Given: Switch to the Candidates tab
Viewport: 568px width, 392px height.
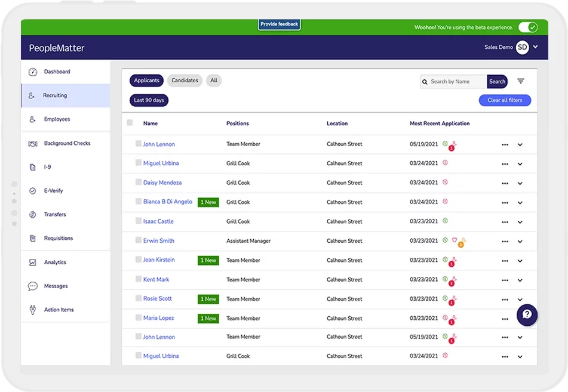Looking at the screenshot, I should click(x=185, y=81).
